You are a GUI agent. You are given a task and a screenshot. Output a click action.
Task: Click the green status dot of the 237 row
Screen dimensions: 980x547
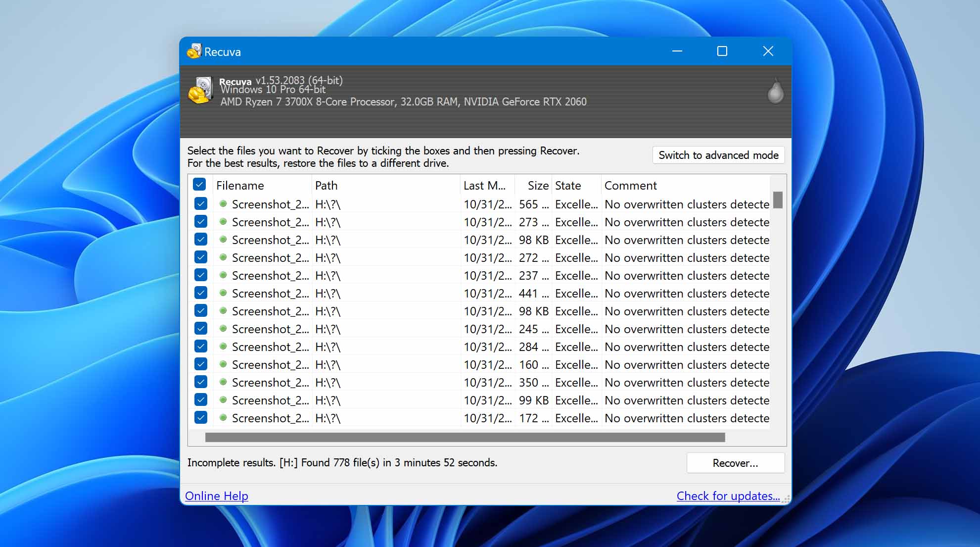coord(223,275)
